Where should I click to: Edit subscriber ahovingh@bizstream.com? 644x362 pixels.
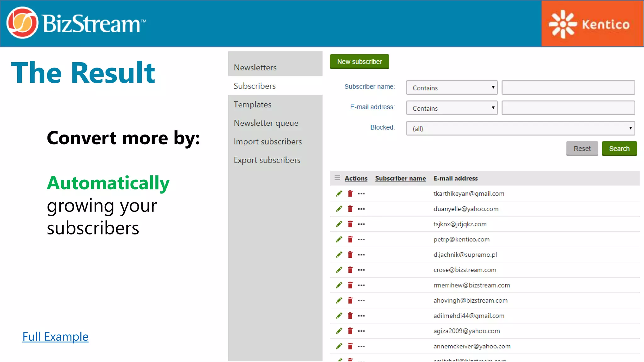339,300
